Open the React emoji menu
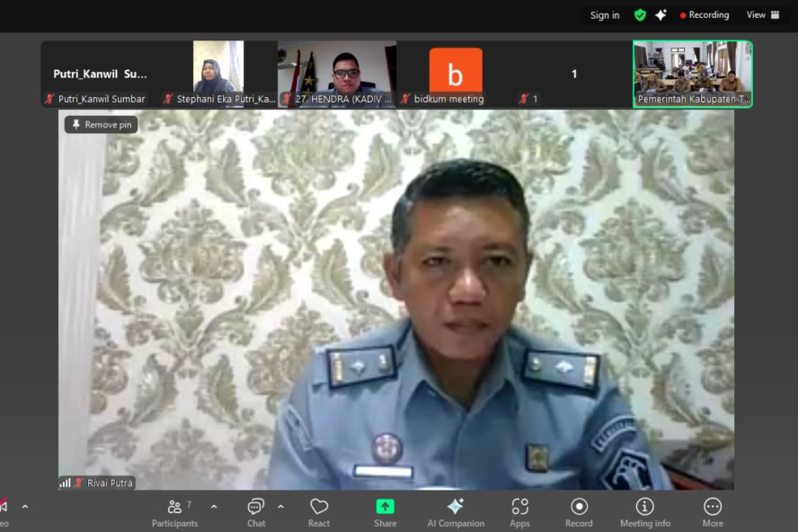This screenshot has width=798, height=532. (x=319, y=512)
